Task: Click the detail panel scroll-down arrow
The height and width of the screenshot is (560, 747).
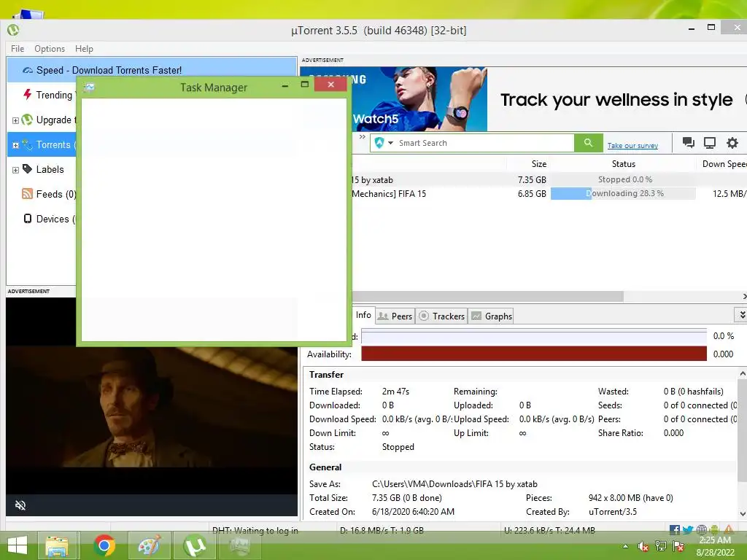Action: click(x=742, y=514)
